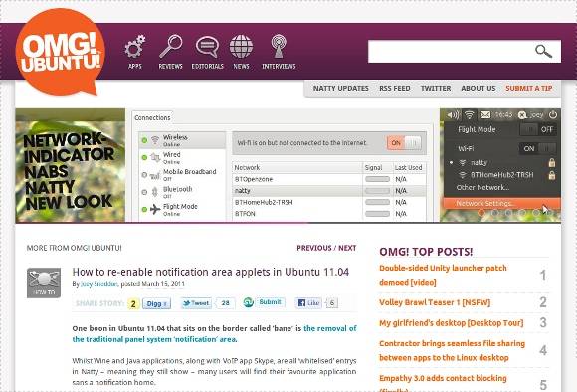Open Double-sided Unity launcher patch post
Screen dimensions: 577x392
click(x=443, y=275)
